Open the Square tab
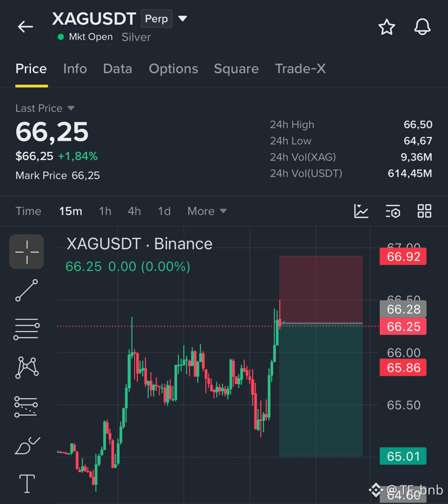 pyautogui.click(x=236, y=69)
